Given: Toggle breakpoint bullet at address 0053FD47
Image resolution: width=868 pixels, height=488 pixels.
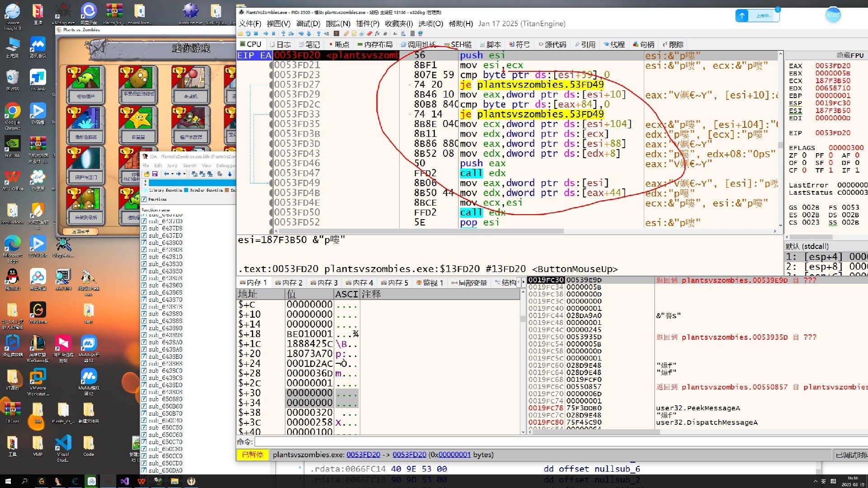Looking at the screenshot, I should point(271,173).
